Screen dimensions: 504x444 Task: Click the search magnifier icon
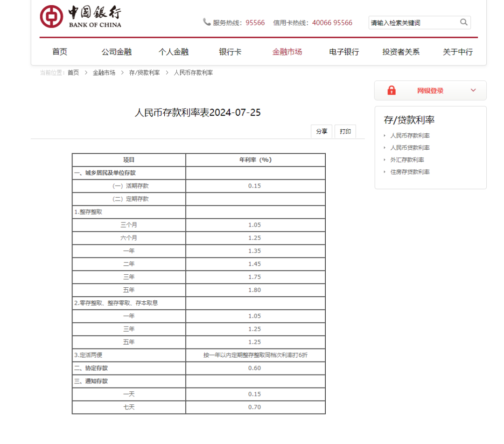tap(463, 22)
